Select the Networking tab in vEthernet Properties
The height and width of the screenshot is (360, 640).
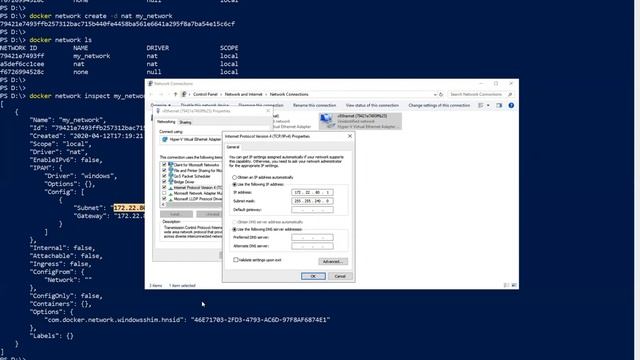166,122
